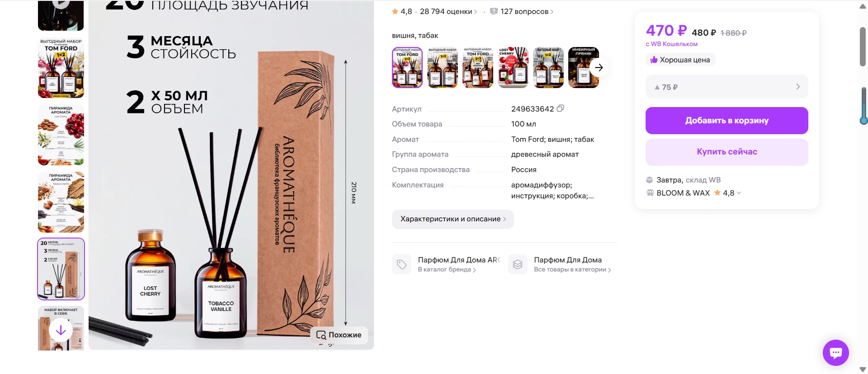The width and height of the screenshot is (868, 374).
Task: Add the item to cart
Action: tap(726, 121)
